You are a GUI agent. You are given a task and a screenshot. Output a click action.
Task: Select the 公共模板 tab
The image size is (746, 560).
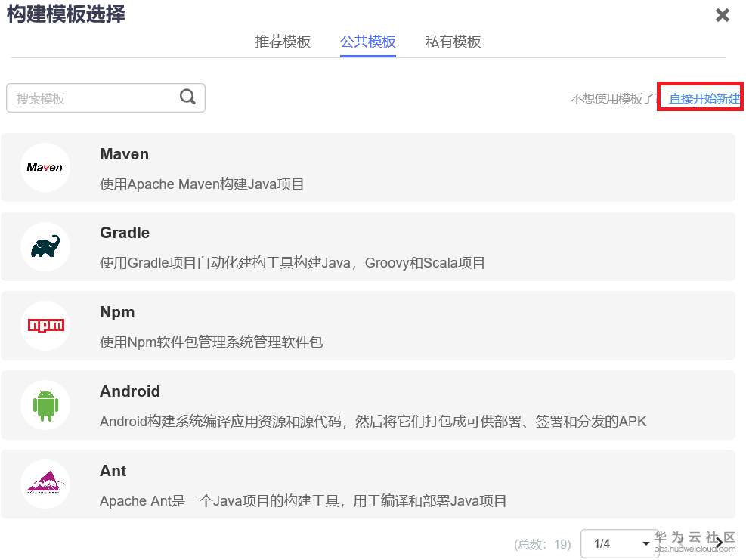click(368, 42)
